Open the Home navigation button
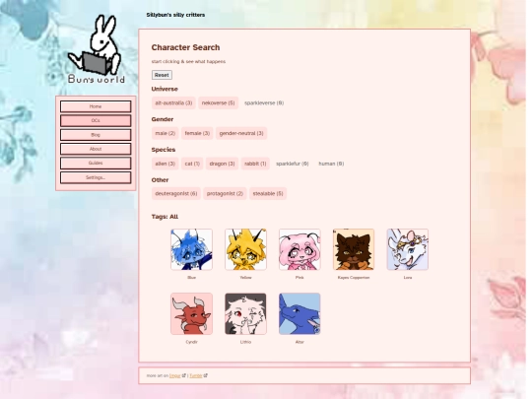The width and height of the screenshot is (532, 399). pos(96,106)
